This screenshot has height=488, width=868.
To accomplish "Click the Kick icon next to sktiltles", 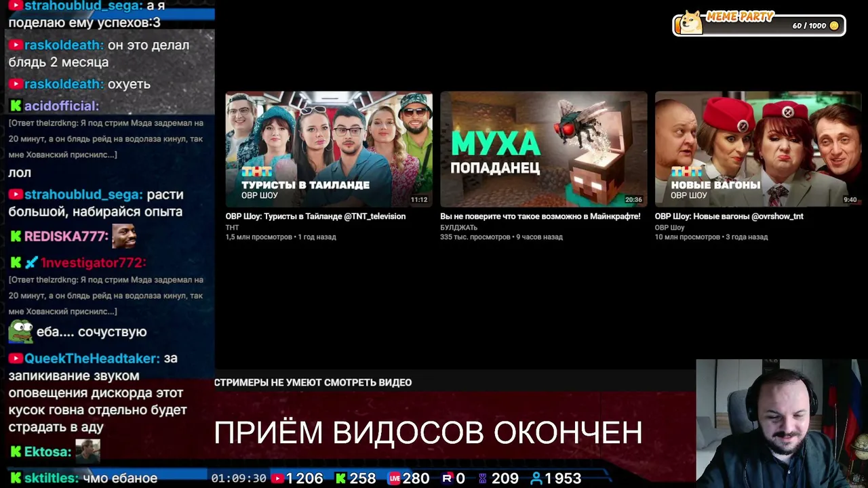I will coord(16,478).
